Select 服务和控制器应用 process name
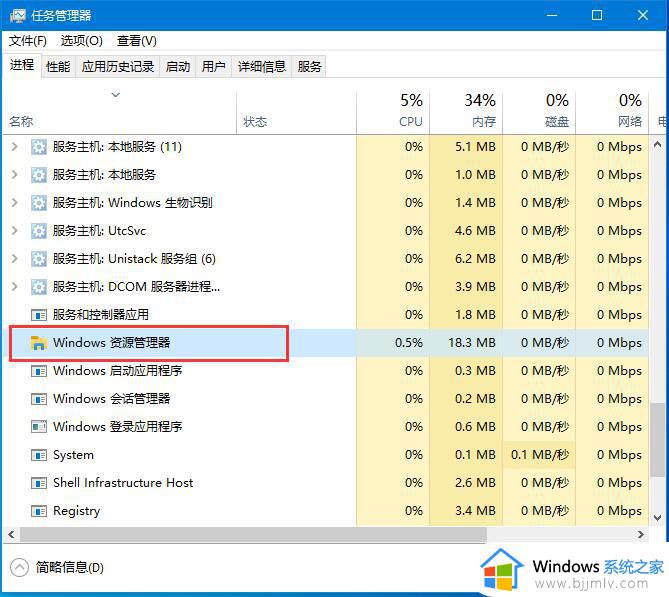Viewport: 669px width, 597px height. (101, 315)
